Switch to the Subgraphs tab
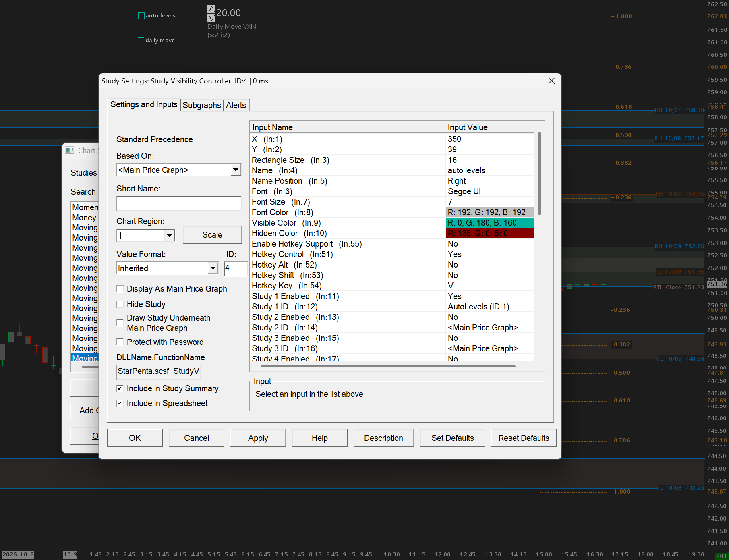The image size is (729, 560). pos(202,105)
